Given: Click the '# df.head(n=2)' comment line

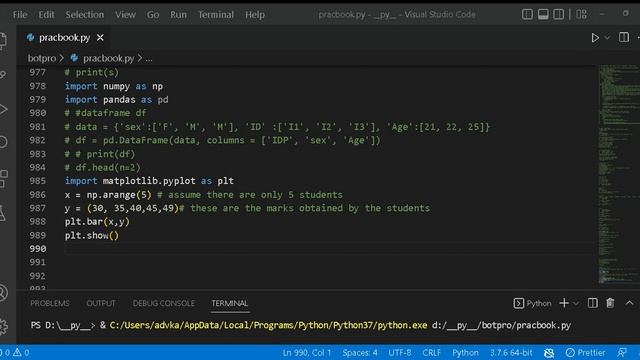Looking at the screenshot, I should tap(102, 167).
